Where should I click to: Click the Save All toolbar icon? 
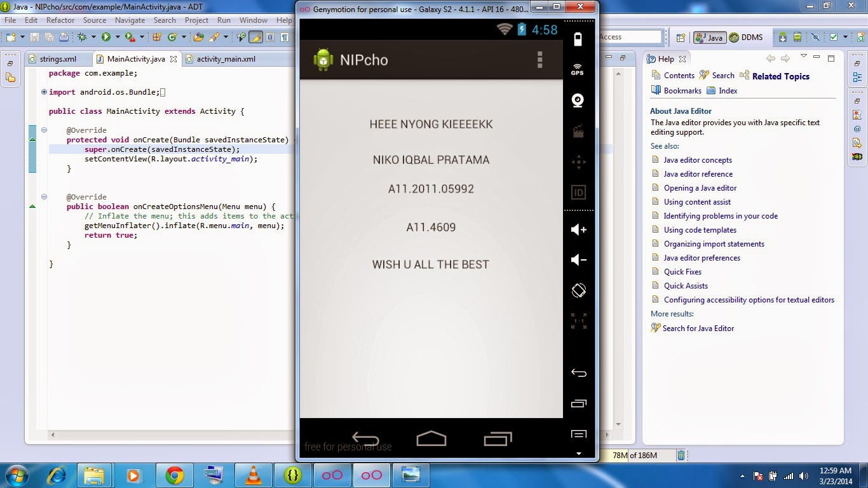coord(49,37)
